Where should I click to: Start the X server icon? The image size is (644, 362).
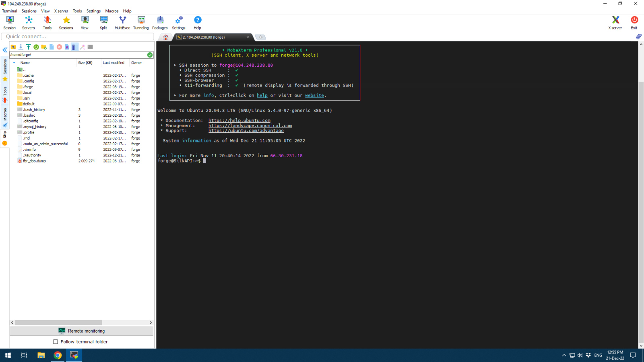[x=615, y=23]
